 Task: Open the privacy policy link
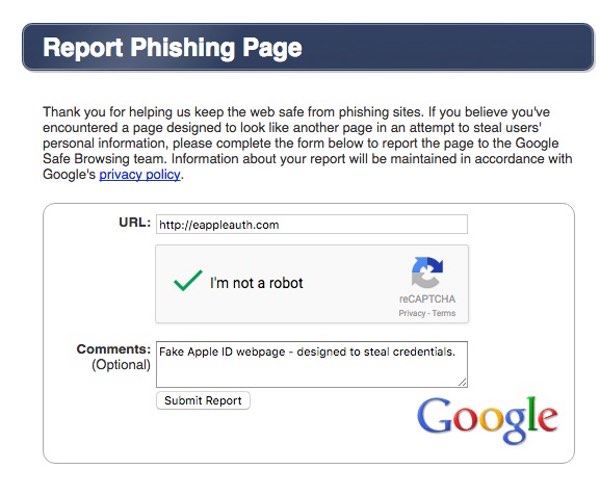140,174
